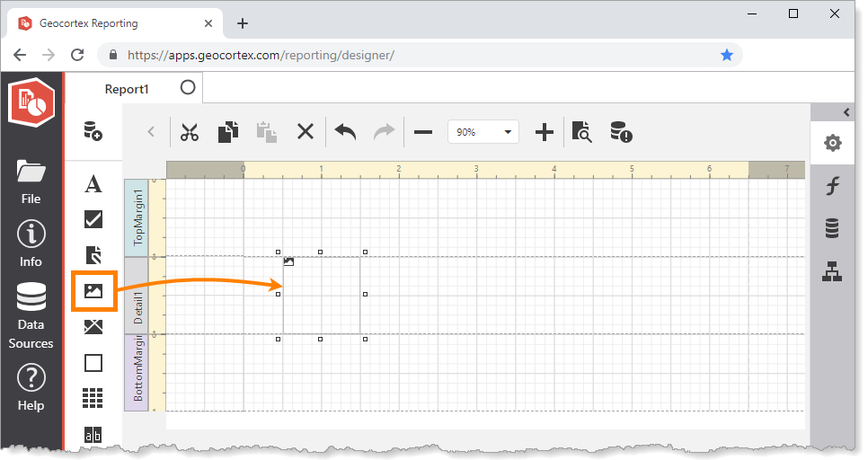Open the Field List database panel
Screen dimensions: 868x460
click(x=832, y=228)
